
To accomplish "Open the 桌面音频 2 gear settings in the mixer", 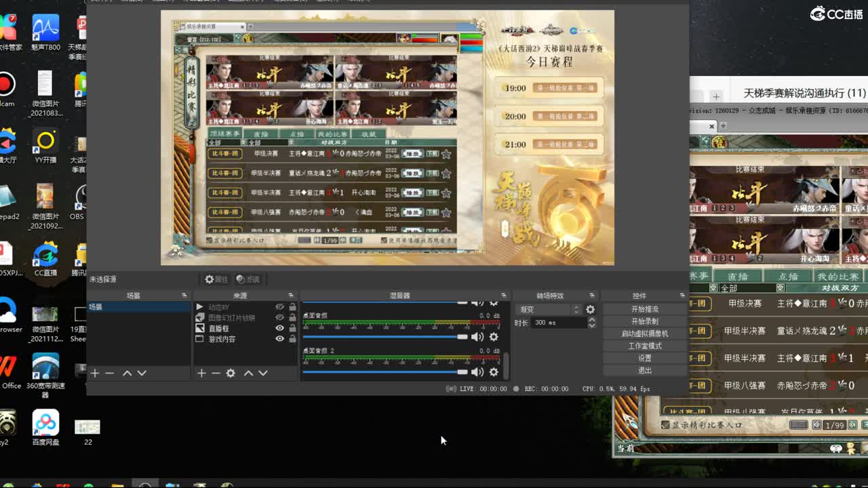I will 494,372.
